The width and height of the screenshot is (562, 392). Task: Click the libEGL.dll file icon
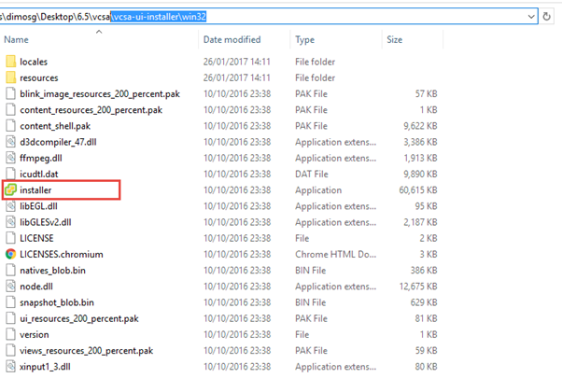[x=11, y=206]
